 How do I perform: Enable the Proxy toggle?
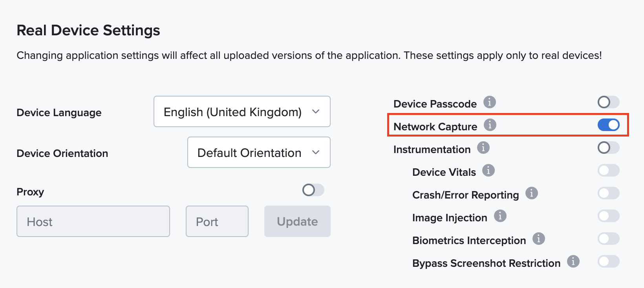[x=313, y=190]
